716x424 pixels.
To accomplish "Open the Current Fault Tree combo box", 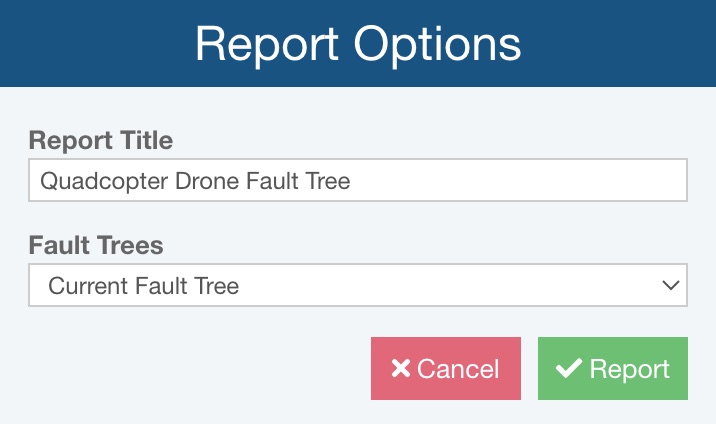I will 357,286.
